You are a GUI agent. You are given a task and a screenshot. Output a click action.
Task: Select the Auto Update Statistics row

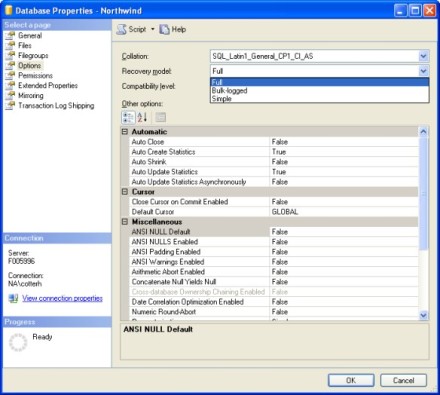click(274, 172)
